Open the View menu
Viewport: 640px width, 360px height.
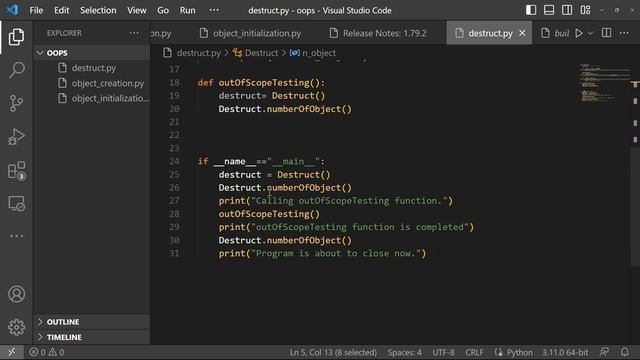136,10
